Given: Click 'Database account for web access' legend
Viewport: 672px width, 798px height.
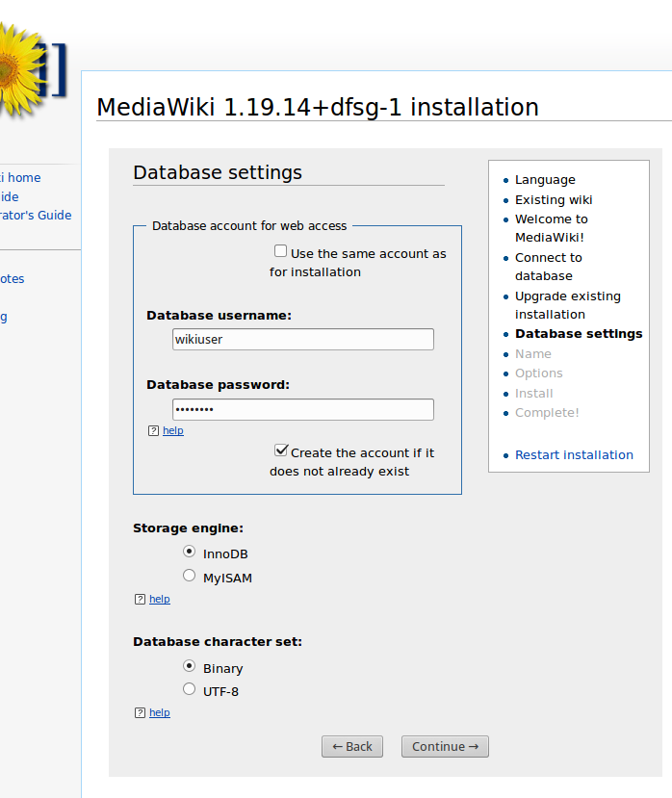Looking at the screenshot, I should pyautogui.click(x=249, y=226).
